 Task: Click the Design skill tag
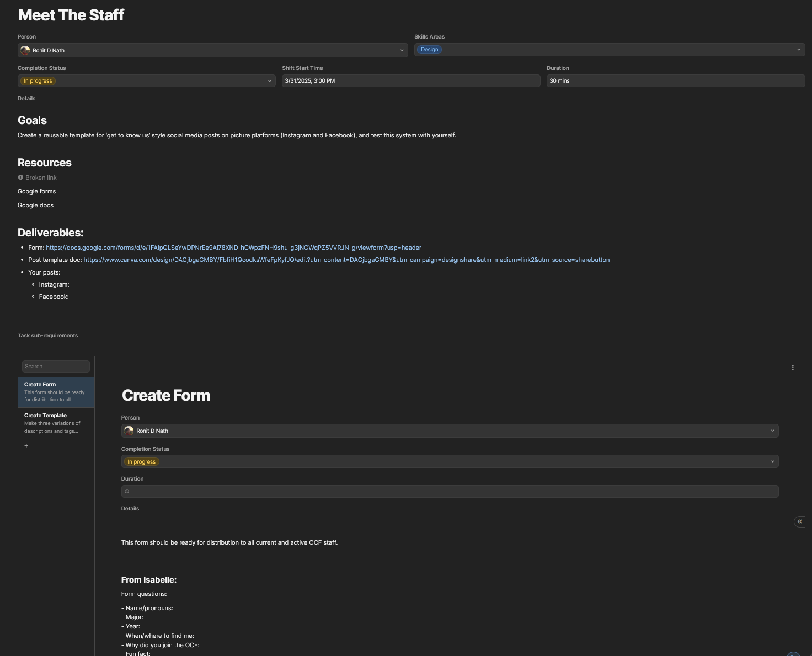[429, 50]
